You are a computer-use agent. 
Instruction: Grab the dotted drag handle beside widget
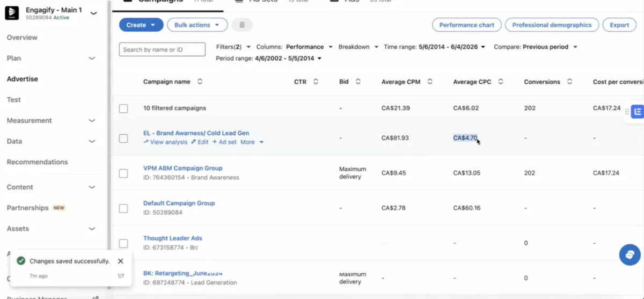[x=627, y=112]
